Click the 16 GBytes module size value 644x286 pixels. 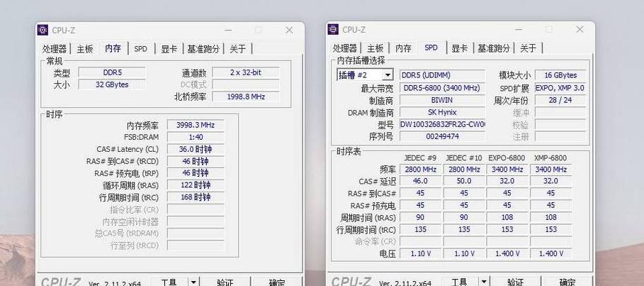click(x=560, y=75)
